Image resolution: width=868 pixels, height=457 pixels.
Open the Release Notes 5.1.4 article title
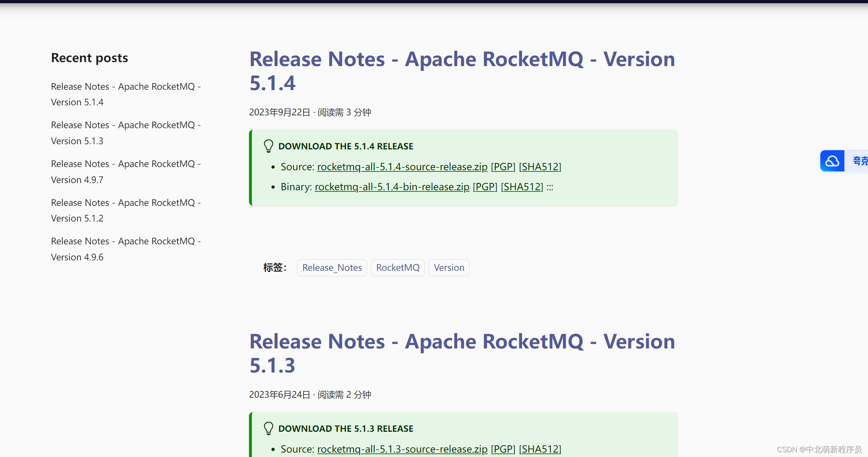tap(462, 71)
